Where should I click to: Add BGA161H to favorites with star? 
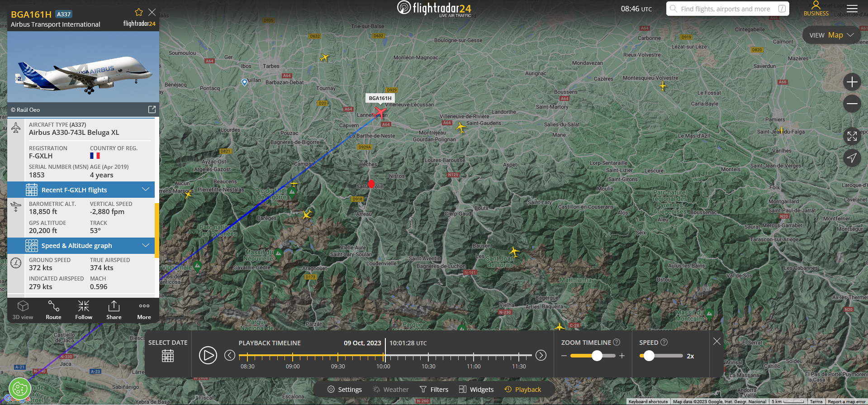click(x=139, y=12)
